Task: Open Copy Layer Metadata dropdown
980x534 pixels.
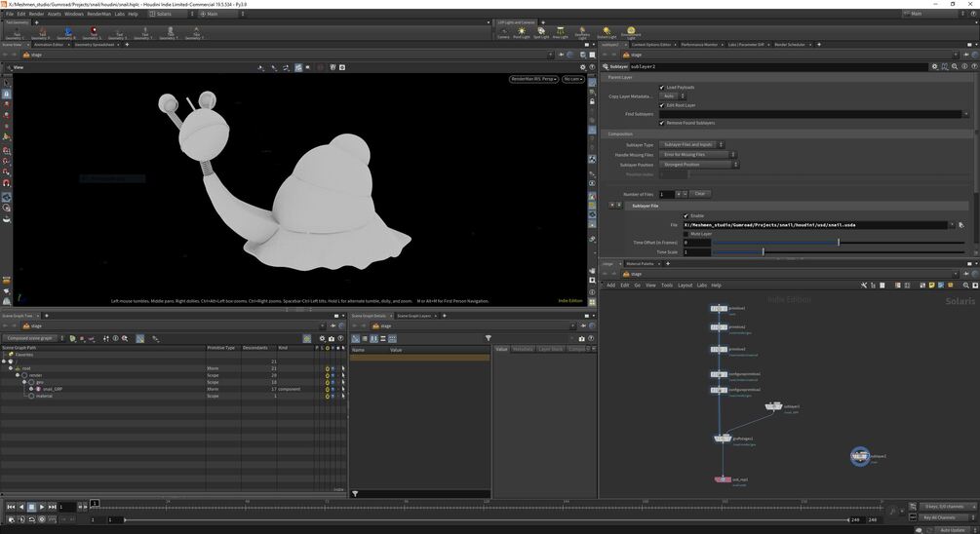Action: [673, 96]
